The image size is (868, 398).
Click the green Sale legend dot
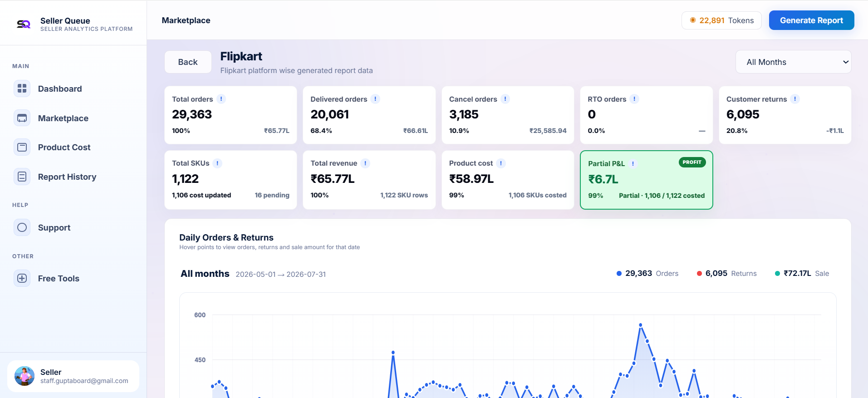(777, 273)
